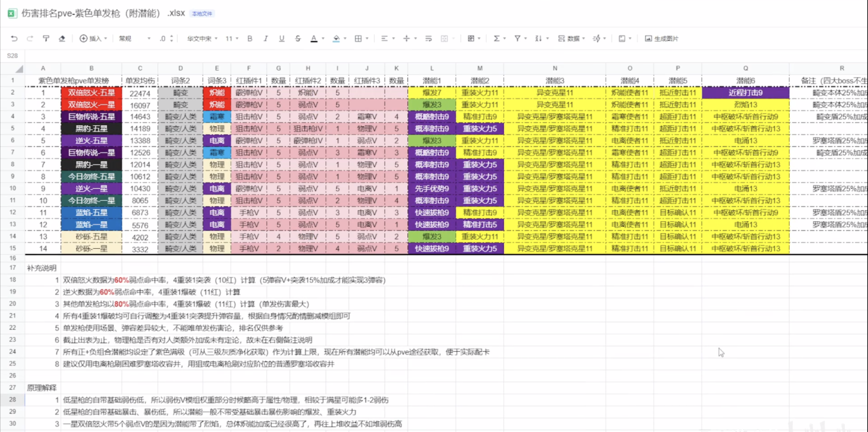The width and height of the screenshot is (868, 432).
Task: Click the 烈焰13 cell in row 3
Action: tap(745, 105)
